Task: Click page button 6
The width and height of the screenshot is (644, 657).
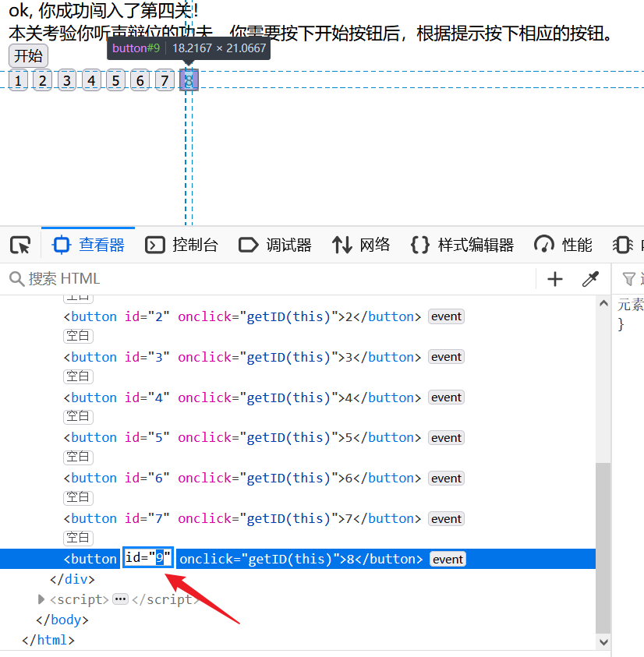Action: click(140, 80)
